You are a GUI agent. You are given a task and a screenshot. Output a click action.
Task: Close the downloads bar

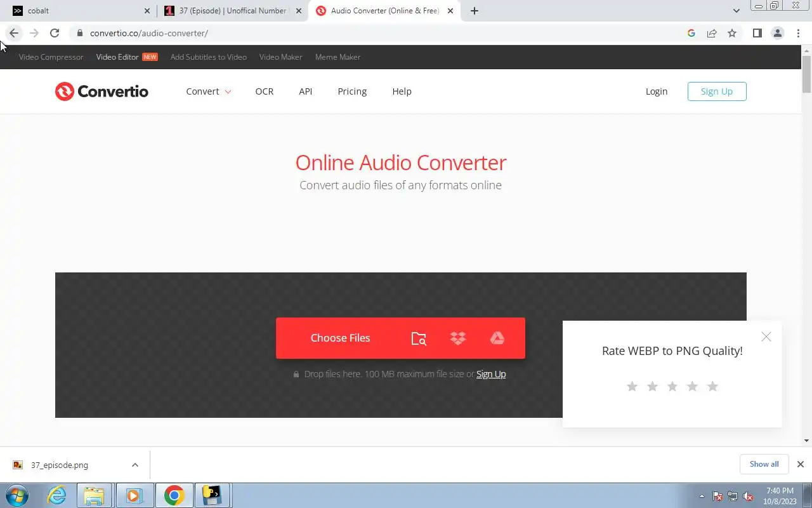click(x=801, y=464)
